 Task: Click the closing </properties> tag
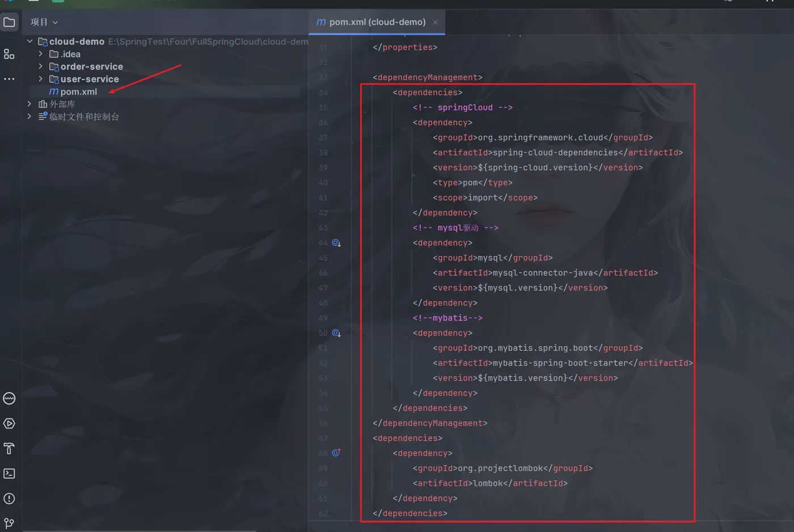405,47
